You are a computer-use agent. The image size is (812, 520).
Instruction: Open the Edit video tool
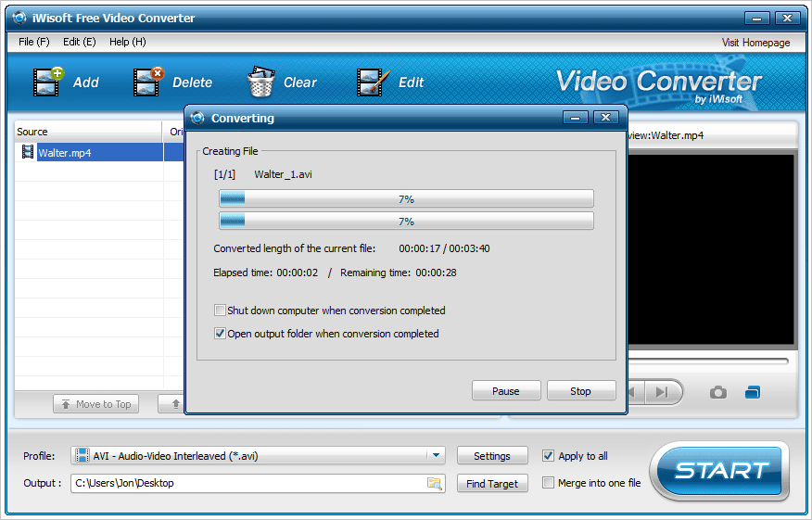point(373,82)
